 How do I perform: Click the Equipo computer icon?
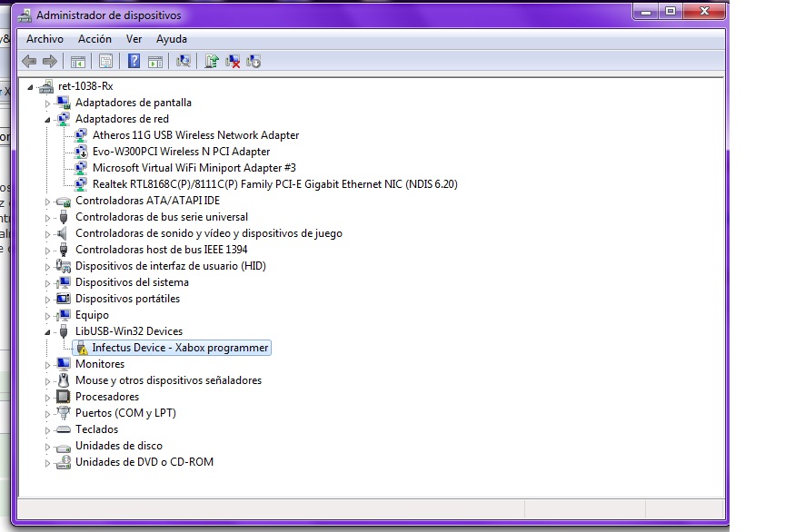[63, 315]
